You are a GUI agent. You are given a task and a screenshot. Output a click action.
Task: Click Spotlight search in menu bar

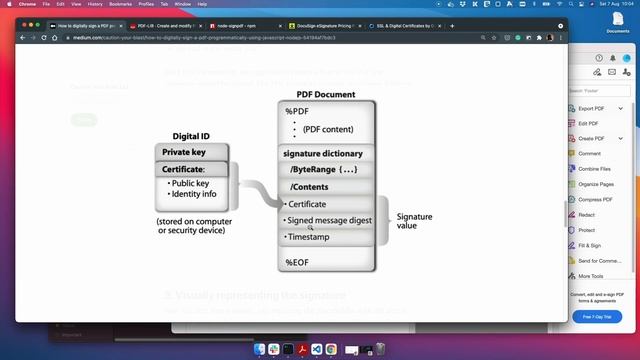click(x=571, y=4)
